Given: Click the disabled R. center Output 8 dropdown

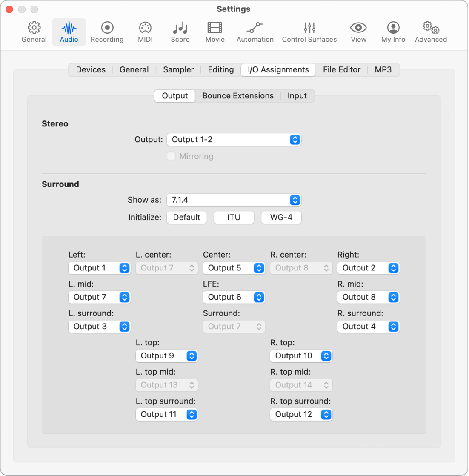Looking at the screenshot, I should tap(301, 268).
